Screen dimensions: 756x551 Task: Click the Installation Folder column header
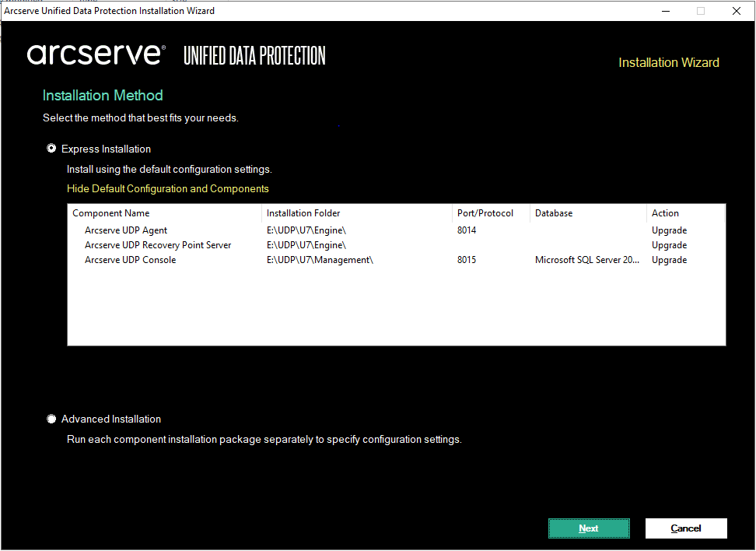point(357,213)
